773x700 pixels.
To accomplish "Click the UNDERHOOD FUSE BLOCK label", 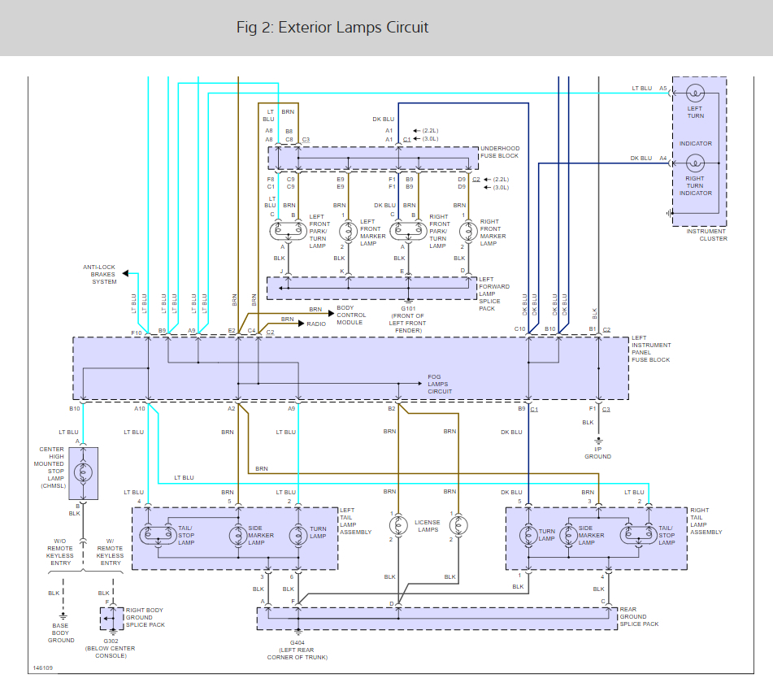I will [500, 152].
